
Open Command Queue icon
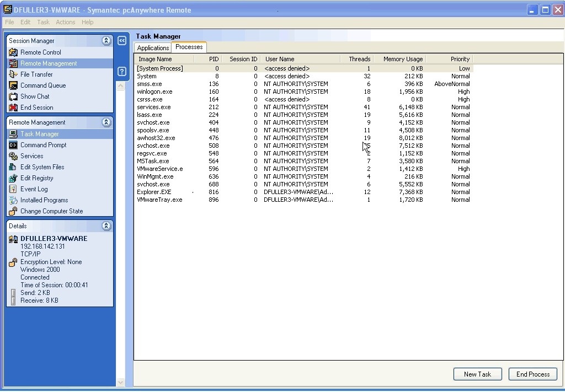(13, 85)
